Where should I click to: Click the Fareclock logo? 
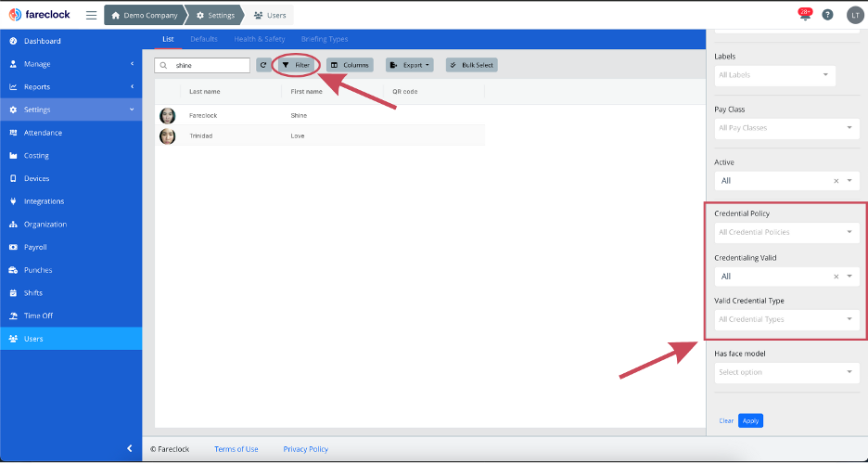coord(39,15)
